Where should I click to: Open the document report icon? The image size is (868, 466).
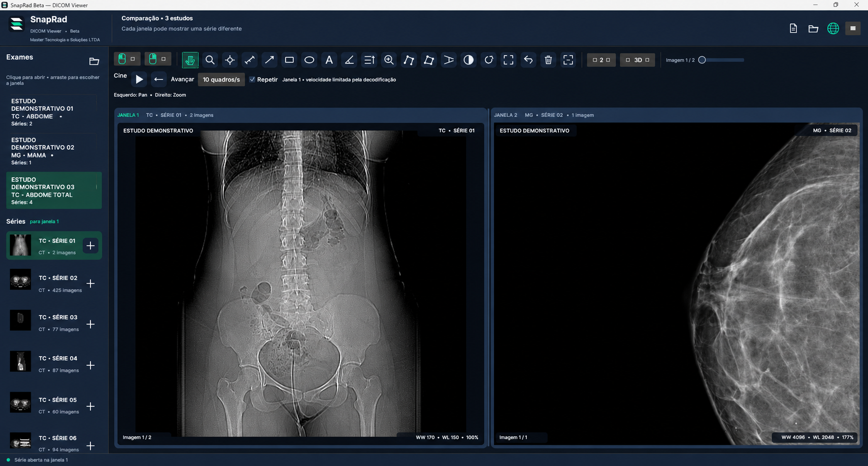tap(793, 28)
